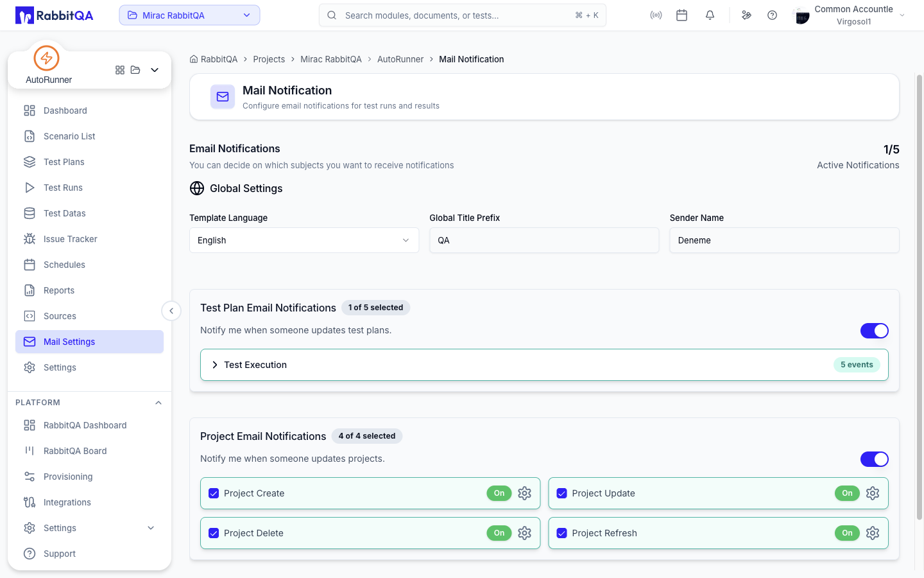Screen dimensions: 924x578
Task: Click the AutoRunner lightning bolt icon
Action: [x=46, y=58]
